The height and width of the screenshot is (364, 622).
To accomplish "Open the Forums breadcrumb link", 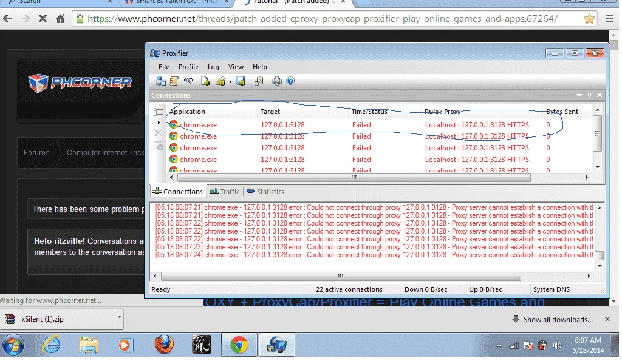I will point(36,153).
